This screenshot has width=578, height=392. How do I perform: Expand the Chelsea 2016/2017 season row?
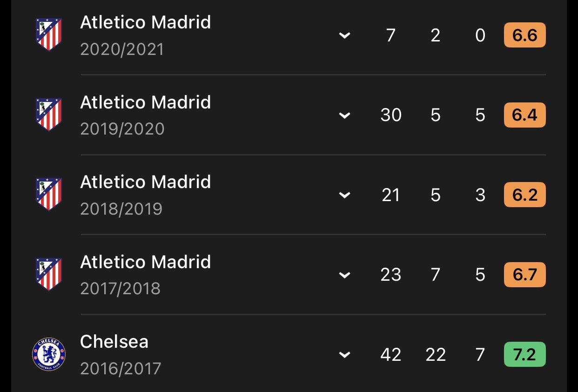click(344, 355)
